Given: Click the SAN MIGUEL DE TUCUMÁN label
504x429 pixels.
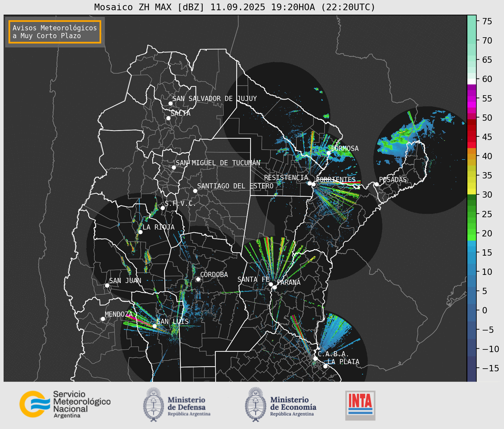Looking at the screenshot, I should click(x=218, y=163).
